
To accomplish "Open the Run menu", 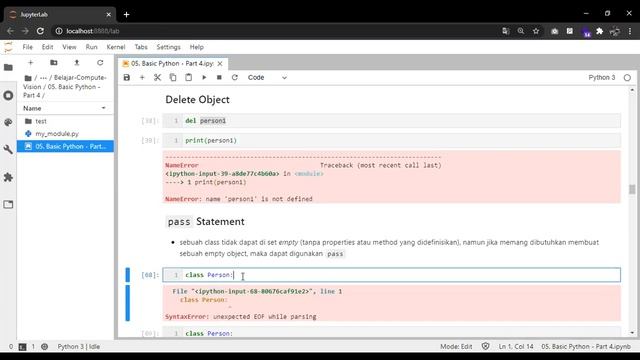I will (x=91, y=47).
